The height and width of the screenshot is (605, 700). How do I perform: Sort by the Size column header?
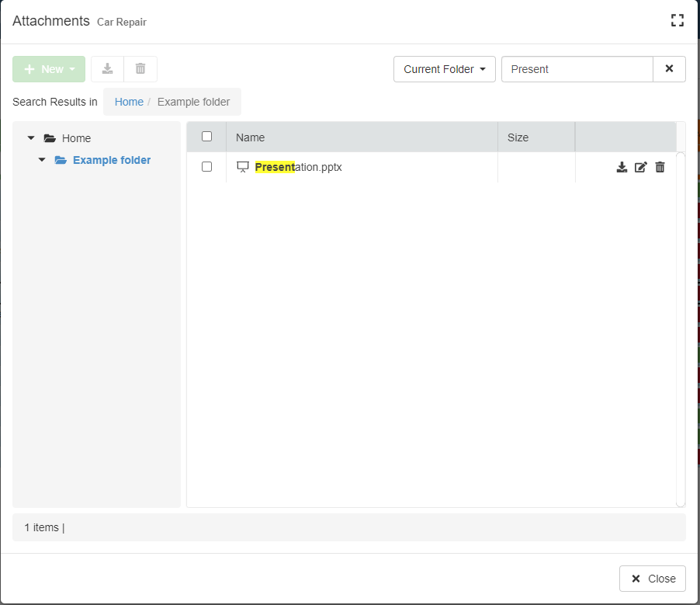click(x=518, y=137)
